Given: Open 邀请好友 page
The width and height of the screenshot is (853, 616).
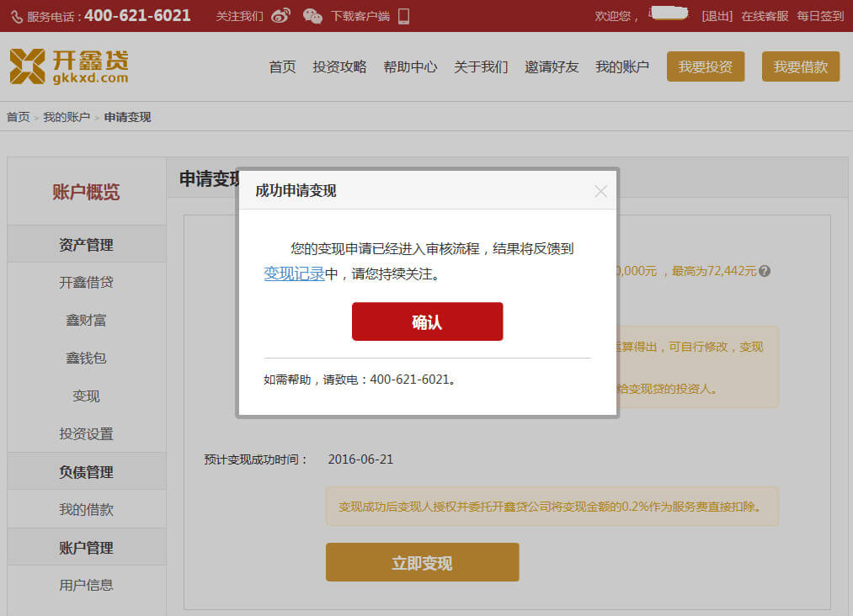Looking at the screenshot, I should click(x=552, y=67).
